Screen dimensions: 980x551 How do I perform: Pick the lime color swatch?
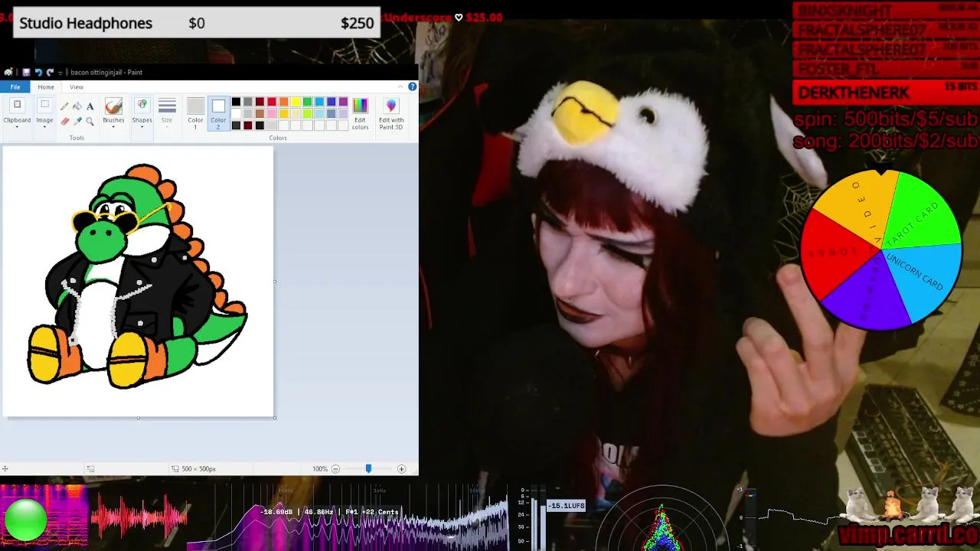click(x=308, y=114)
